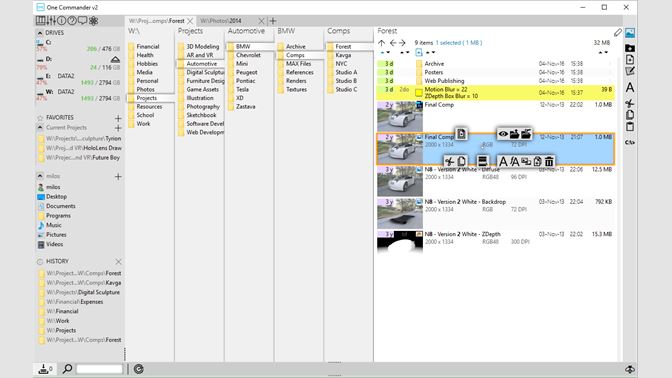Open a new tab with plus

(273, 21)
